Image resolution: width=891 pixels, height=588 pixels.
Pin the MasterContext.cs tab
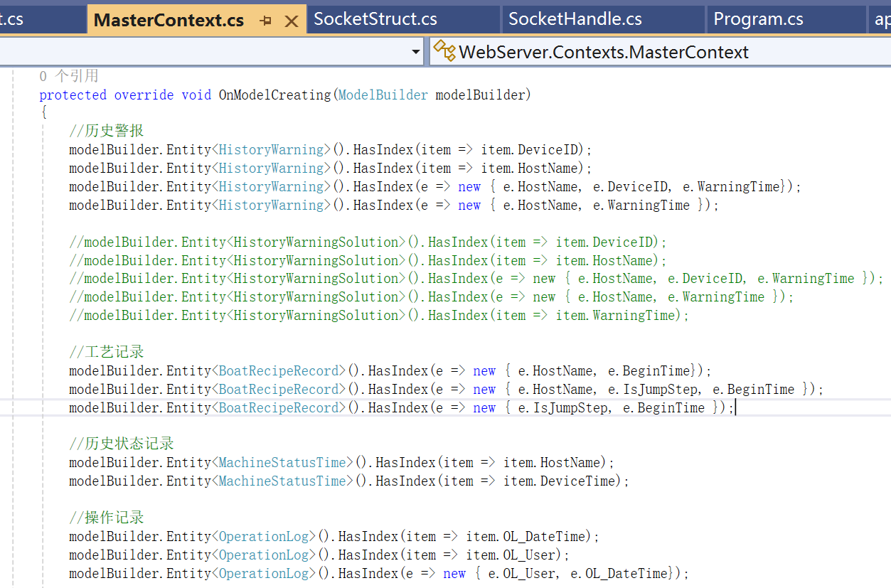tap(266, 21)
